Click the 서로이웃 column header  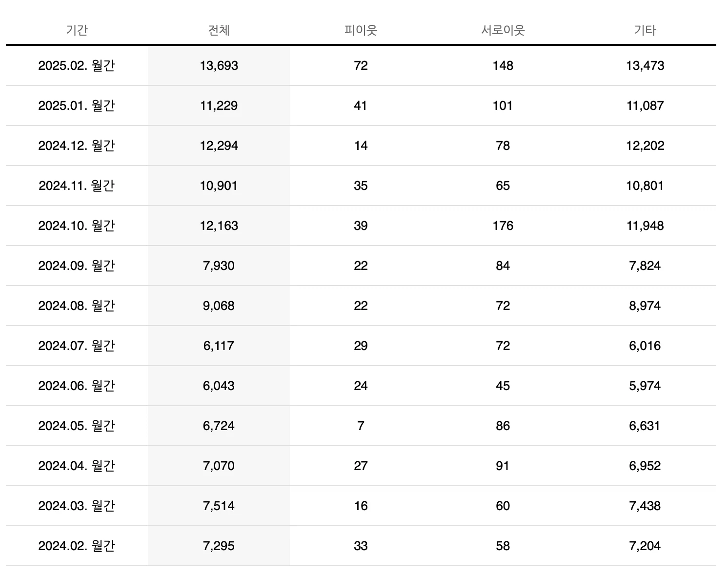pos(503,30)
